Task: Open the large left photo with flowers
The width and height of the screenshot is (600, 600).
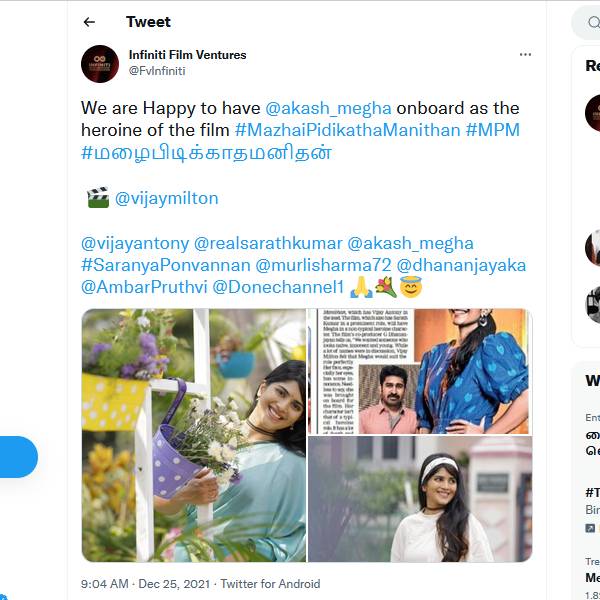Action: (x=194, y=434)
